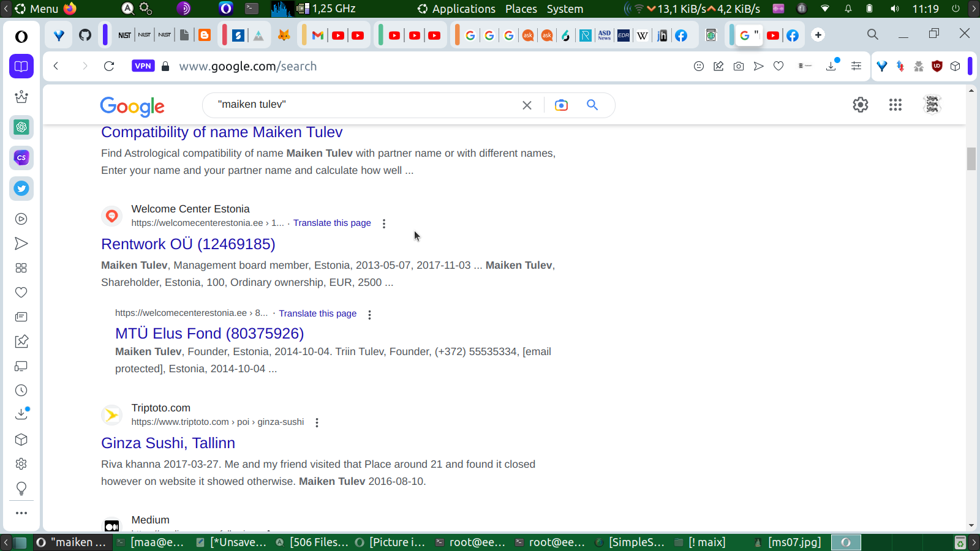
Task: Open the address bar downloads arrow
Action: pos(832,65)
